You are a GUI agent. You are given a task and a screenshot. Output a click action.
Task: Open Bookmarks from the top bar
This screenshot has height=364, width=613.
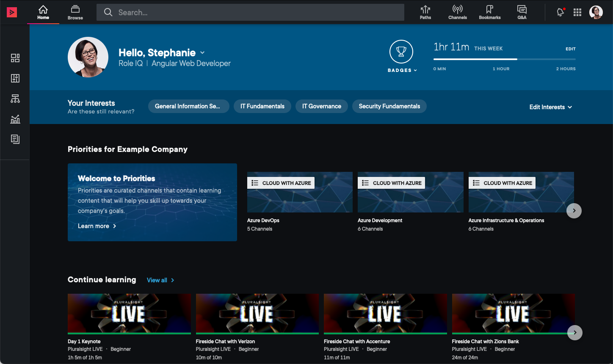(x=490, y=12)
